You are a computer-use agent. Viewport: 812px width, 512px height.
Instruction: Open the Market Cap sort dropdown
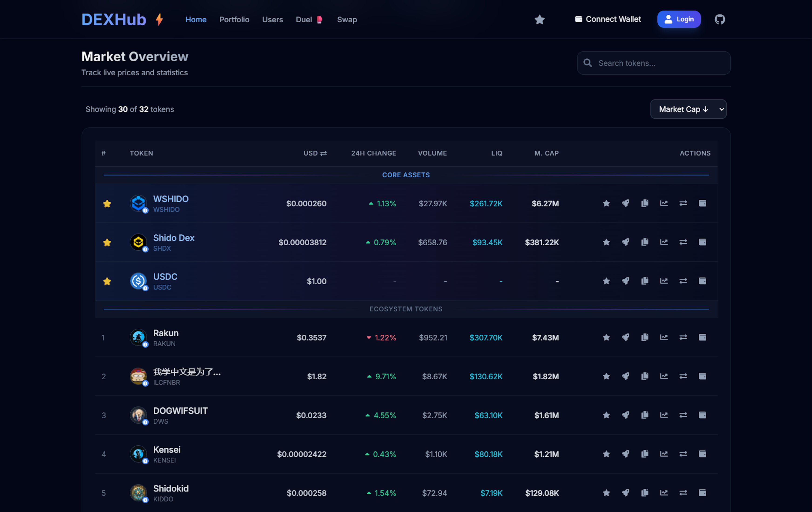pos(688,109)
